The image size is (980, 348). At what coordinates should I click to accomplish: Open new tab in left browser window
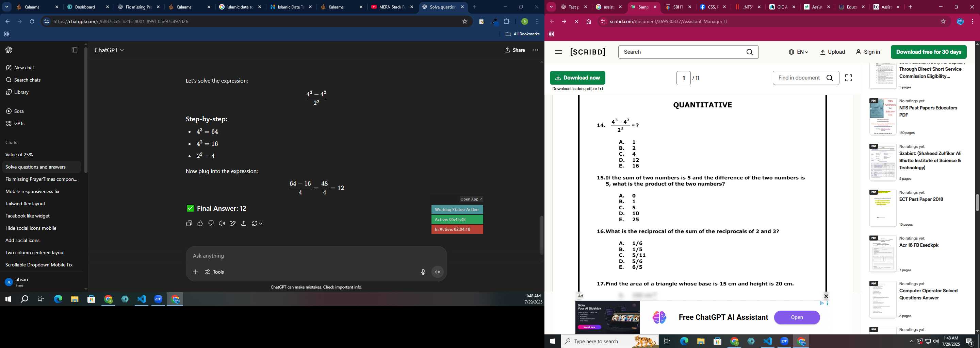(474, 7)
